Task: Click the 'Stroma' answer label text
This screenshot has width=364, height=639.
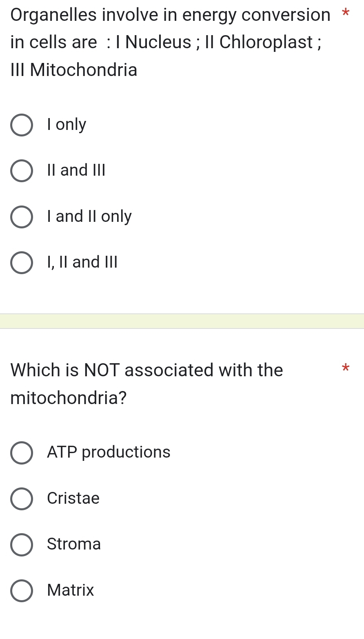Action: pos(74,544)
